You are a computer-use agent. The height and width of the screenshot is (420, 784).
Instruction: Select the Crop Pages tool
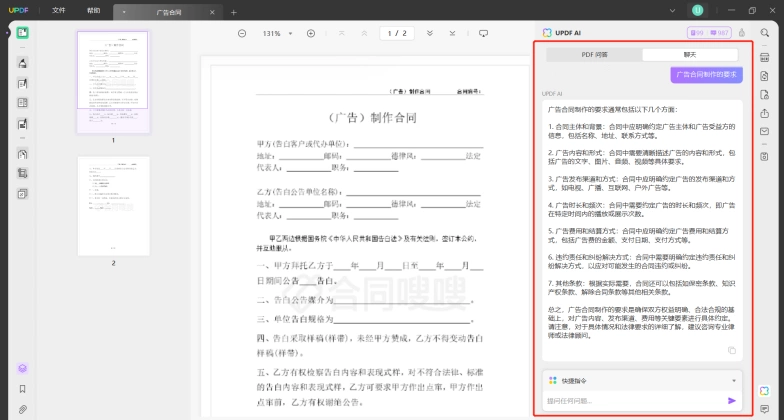tap(22, 174)
